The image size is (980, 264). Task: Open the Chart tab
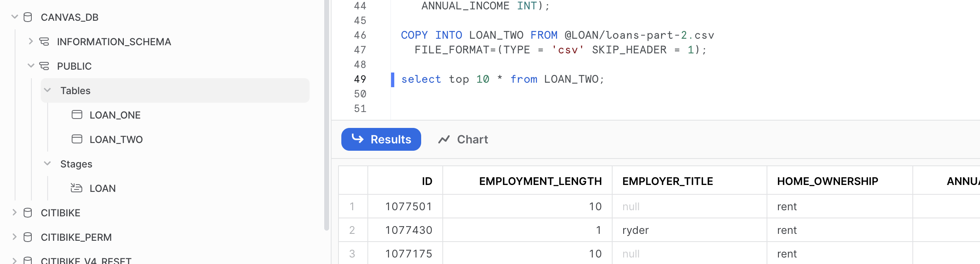pyautogui.click(x=463, y=139)
